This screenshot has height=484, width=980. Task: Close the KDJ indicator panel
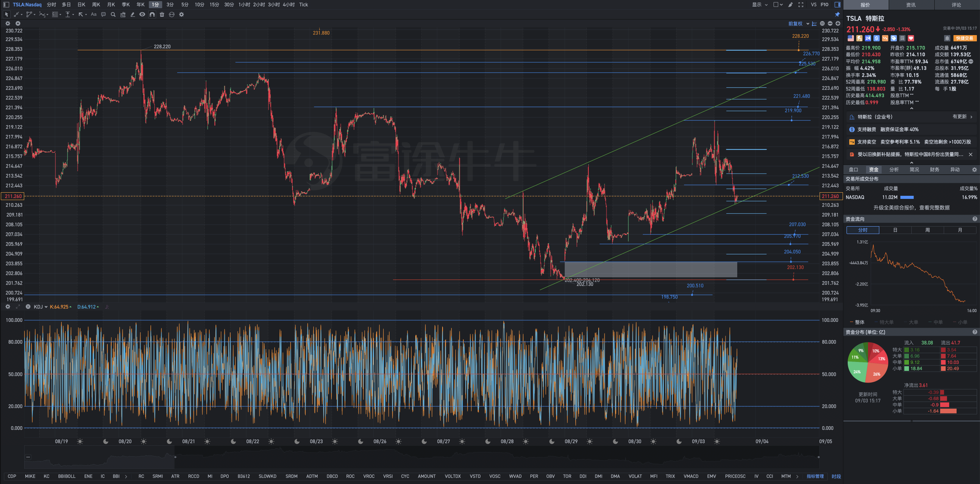click(28, 307)
